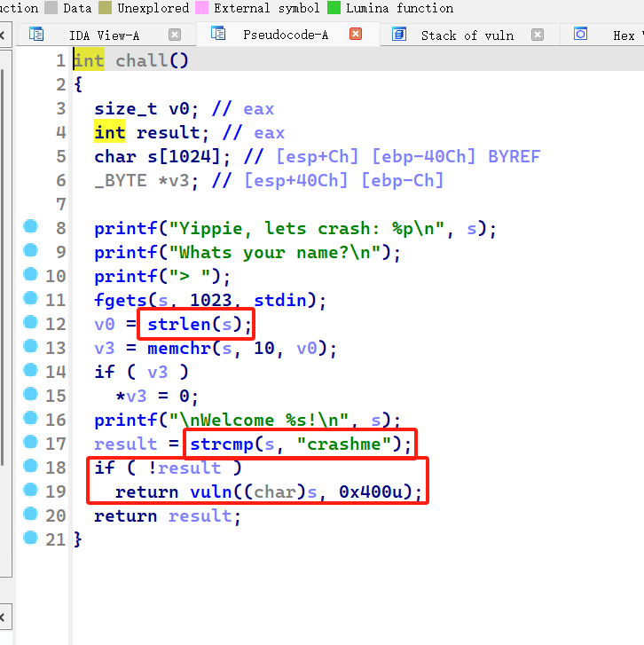The height and width of the screenshot is (645, 644).
Task: Click the Pseudocode-A tab icon
Action: pos(218,34)
